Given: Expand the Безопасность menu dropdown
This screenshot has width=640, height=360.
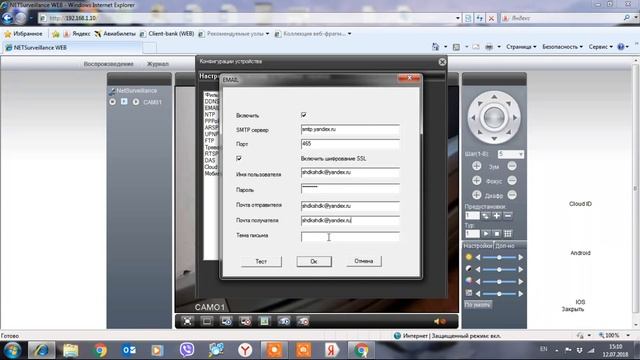Looking at the screenshot, I should click(562, 47).
